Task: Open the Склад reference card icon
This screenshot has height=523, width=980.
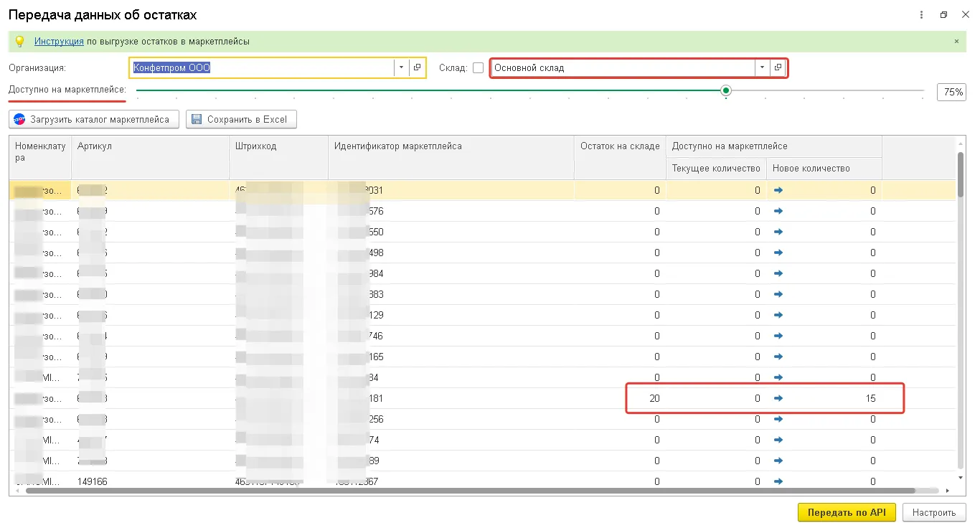Action: click(x=778, y=67)
